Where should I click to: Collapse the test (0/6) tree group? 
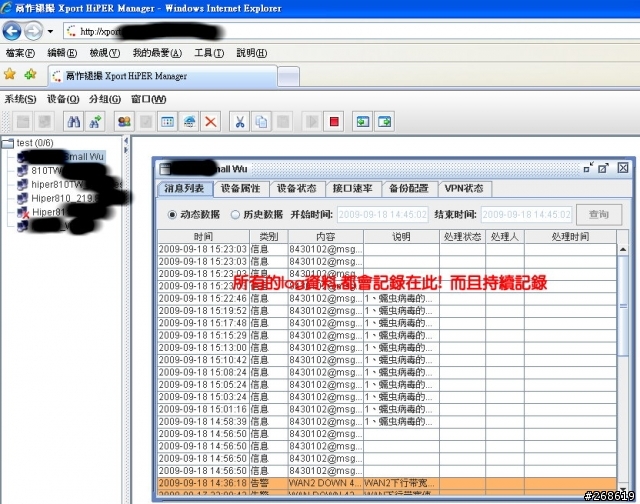pyautogui.click(x=8, y=143)
